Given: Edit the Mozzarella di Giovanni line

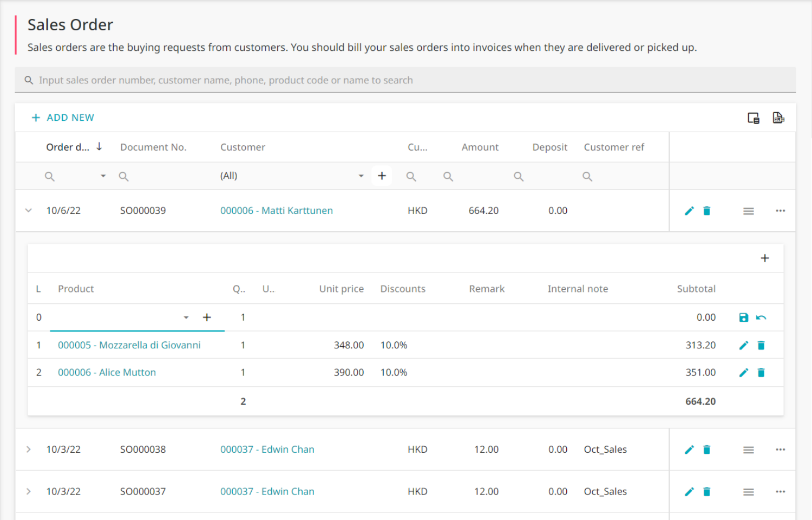Looking at the screenshot, I should pyautogui.click(x=744, y=345).
